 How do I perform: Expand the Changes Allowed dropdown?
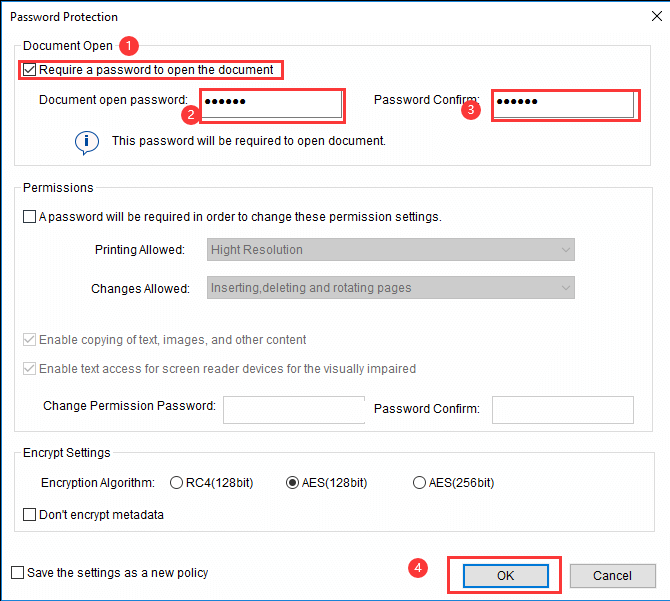pyautogui.click(x=391, y=287)
